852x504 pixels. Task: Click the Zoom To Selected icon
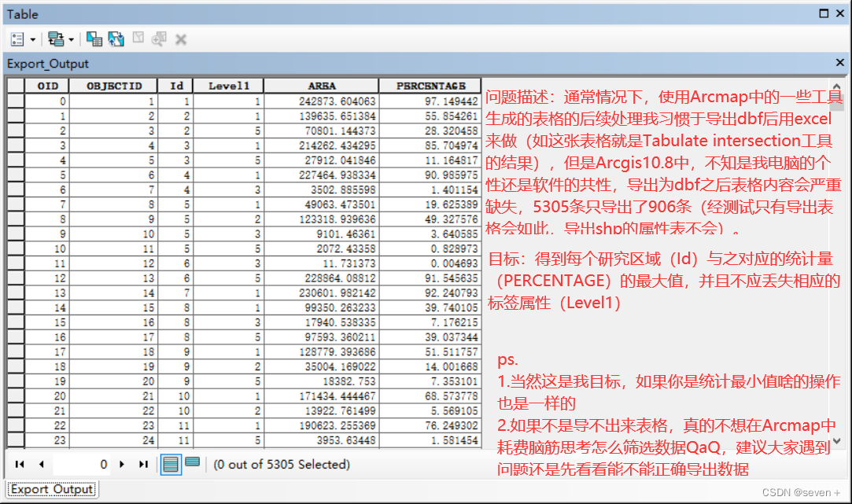pyautogui.click(x=159, y=39)
